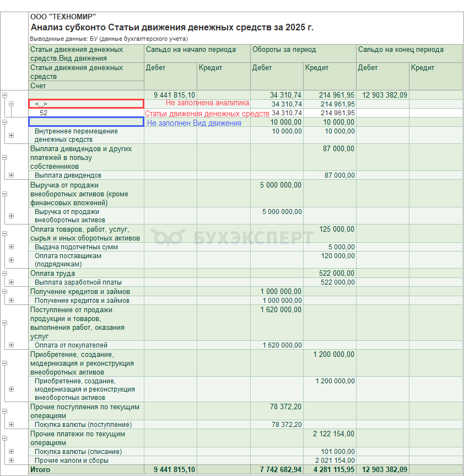Viewport: 464px width, 476px height.
Task: Collapse the Оплата труда group
Action: click(x=5, y=273)
